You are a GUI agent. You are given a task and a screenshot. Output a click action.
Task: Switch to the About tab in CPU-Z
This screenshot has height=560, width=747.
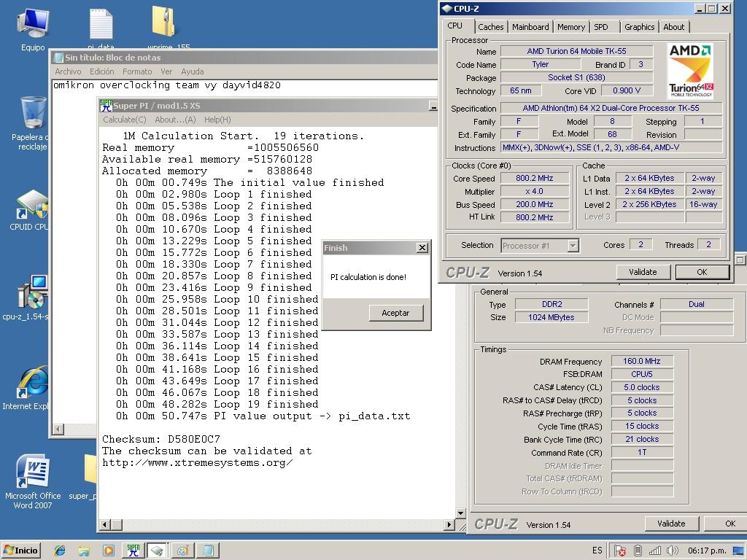point(673,27)
